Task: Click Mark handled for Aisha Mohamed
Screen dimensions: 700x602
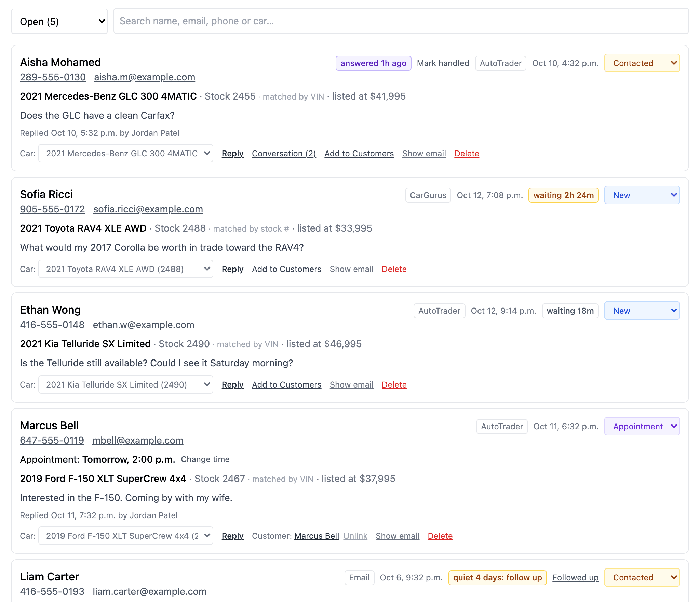Action: (443, 63)
